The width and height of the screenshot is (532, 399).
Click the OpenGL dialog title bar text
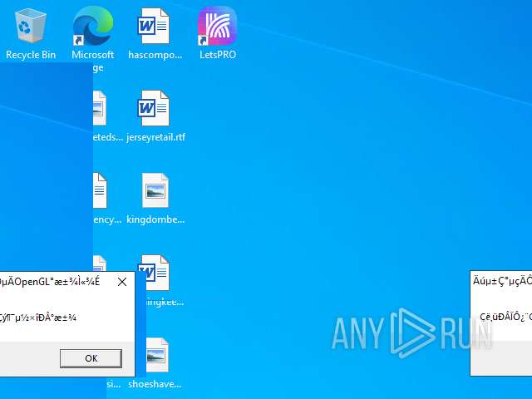50,282
